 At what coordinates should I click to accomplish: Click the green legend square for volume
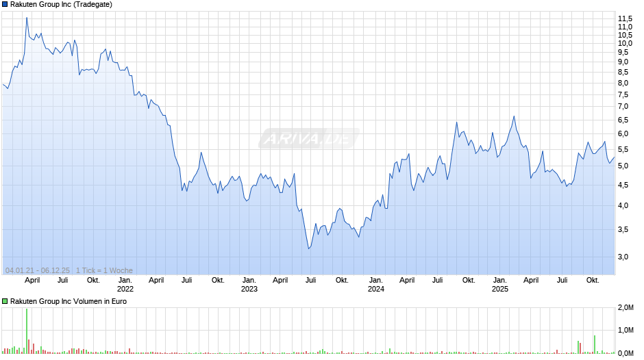coord(5,301)
